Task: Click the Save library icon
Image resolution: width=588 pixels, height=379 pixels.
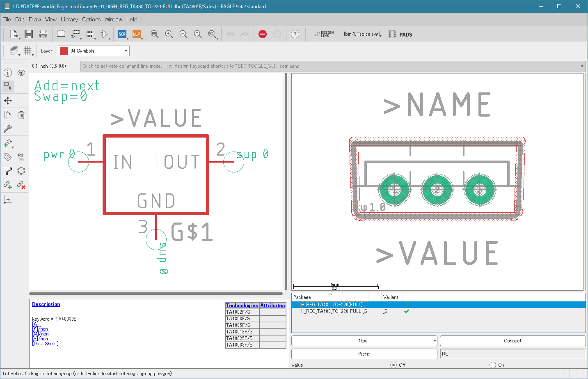Action: point(28,34)
